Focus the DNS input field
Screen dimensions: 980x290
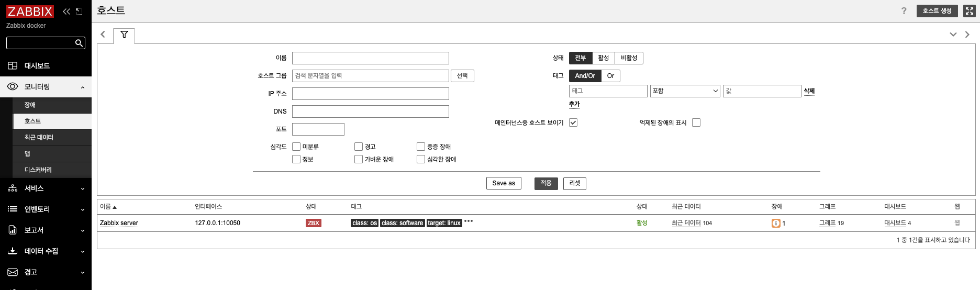(x=371, y=111)
